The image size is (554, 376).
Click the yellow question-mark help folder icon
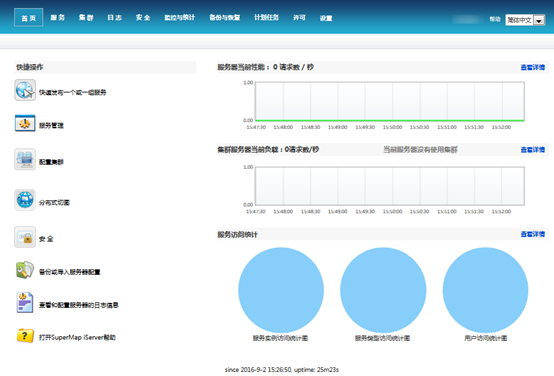pyautogui.click(x=25, y=336)
